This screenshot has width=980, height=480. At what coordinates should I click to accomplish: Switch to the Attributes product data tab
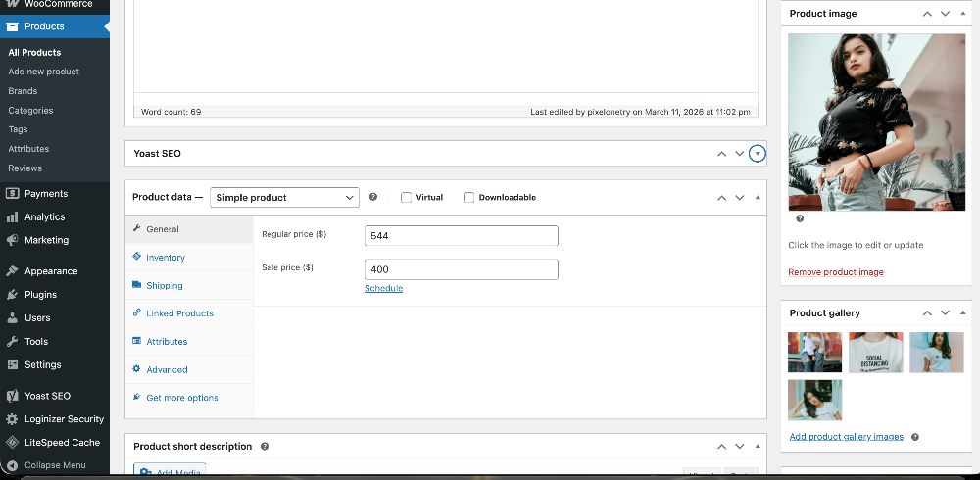189,342
